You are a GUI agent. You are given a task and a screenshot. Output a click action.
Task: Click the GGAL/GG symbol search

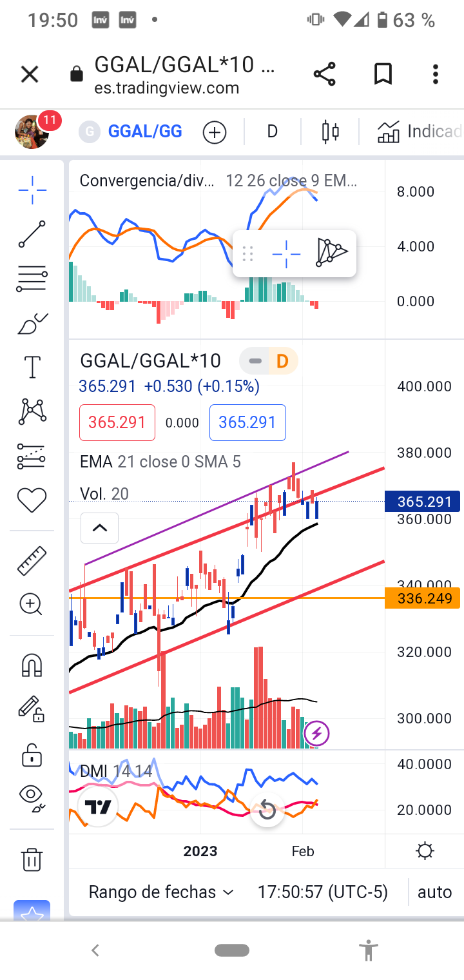[x=144, y=132]
